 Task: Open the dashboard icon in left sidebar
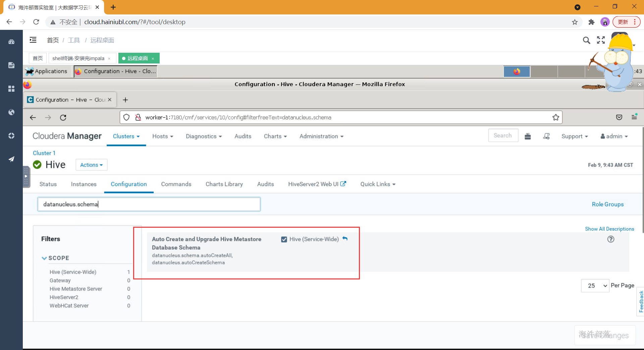coord(11,42)
